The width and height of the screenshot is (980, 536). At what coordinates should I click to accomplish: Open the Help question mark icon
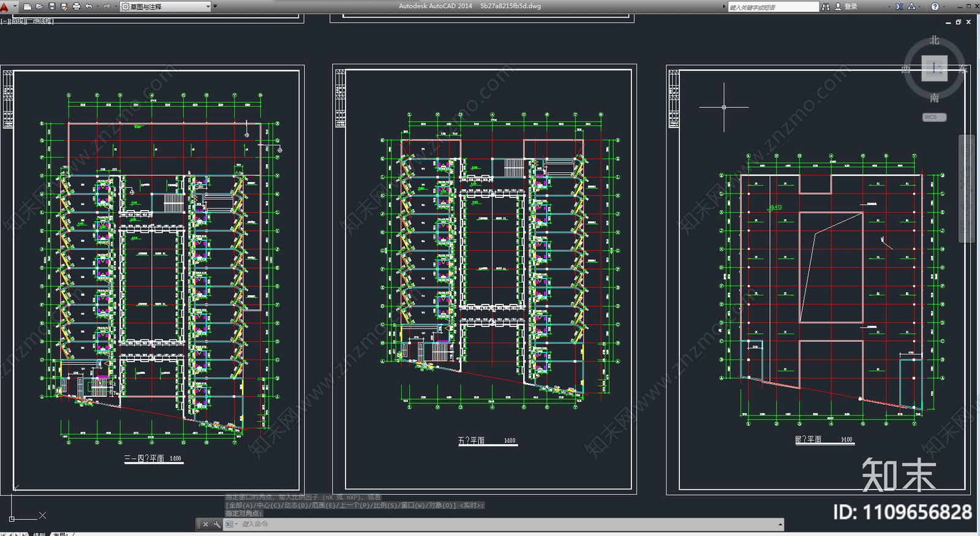pyautogui.click(x=935, y=7)
